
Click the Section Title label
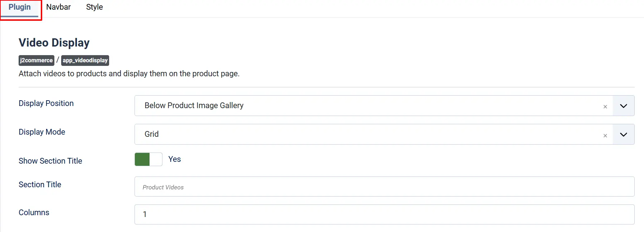(x=40, y=184)
